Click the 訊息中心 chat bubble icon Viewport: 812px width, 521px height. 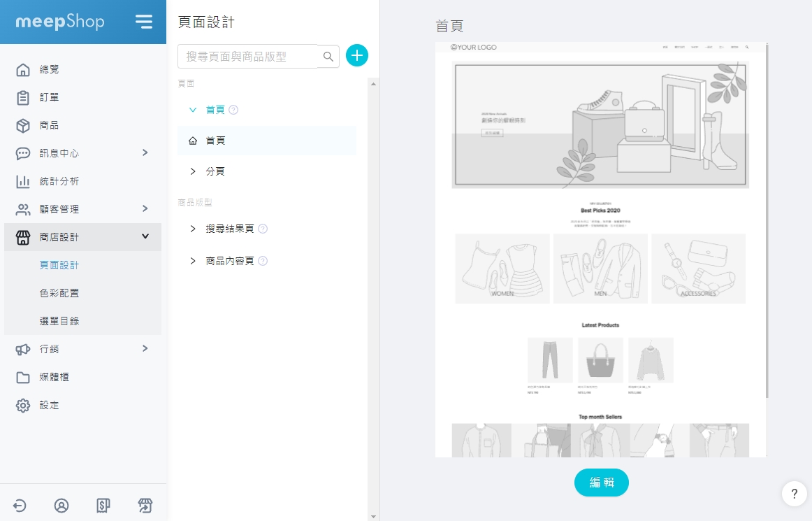pyautogui.click(x=23, y=153)
